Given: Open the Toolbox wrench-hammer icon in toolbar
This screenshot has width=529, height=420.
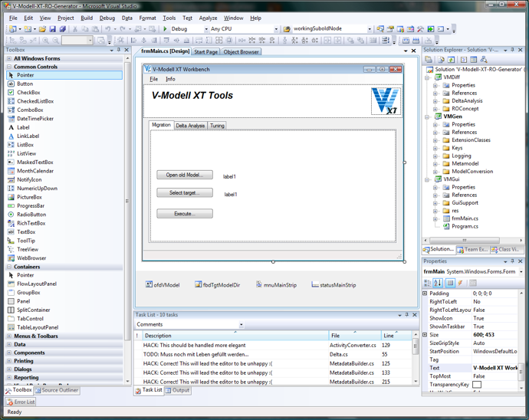Looking at the screenshot, I should pyautogui.click(x=420, y=29).
